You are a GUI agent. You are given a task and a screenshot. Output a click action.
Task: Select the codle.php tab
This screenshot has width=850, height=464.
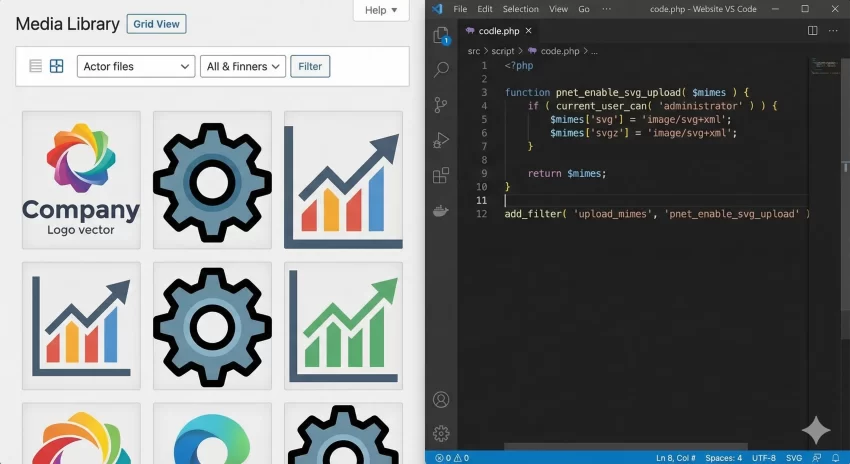tap(499, 31)
